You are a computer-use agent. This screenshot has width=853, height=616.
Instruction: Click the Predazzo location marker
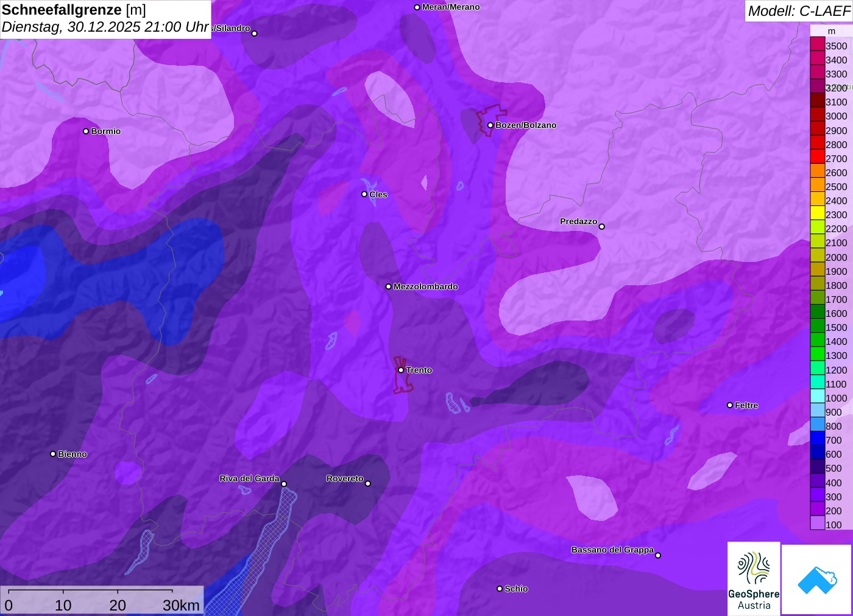[601, 227]
